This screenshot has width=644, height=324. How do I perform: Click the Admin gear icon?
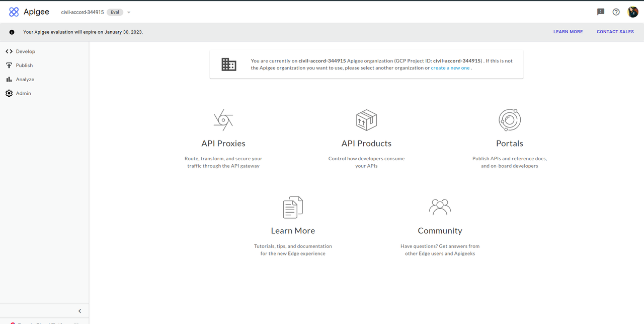[9, 93]
